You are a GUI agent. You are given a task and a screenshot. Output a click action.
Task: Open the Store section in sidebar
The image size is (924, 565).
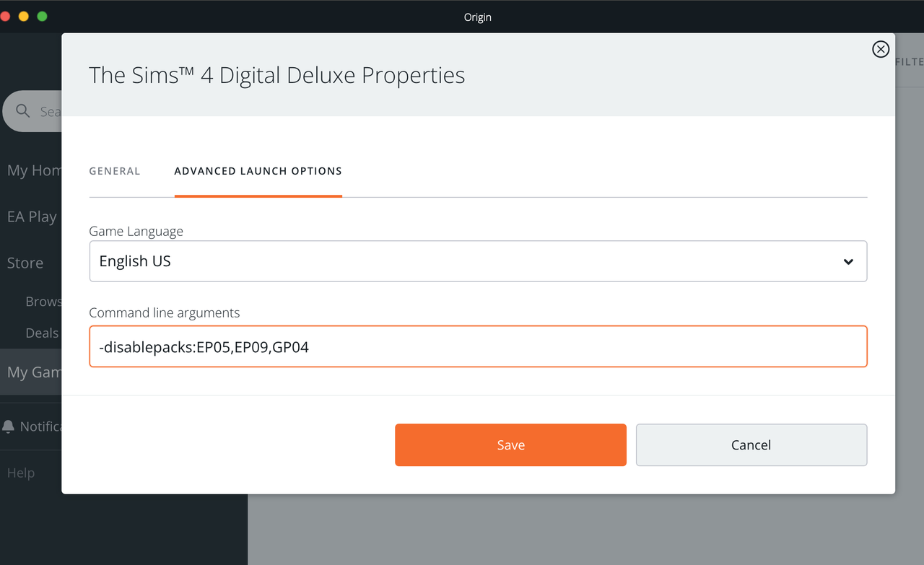(25, 263)
